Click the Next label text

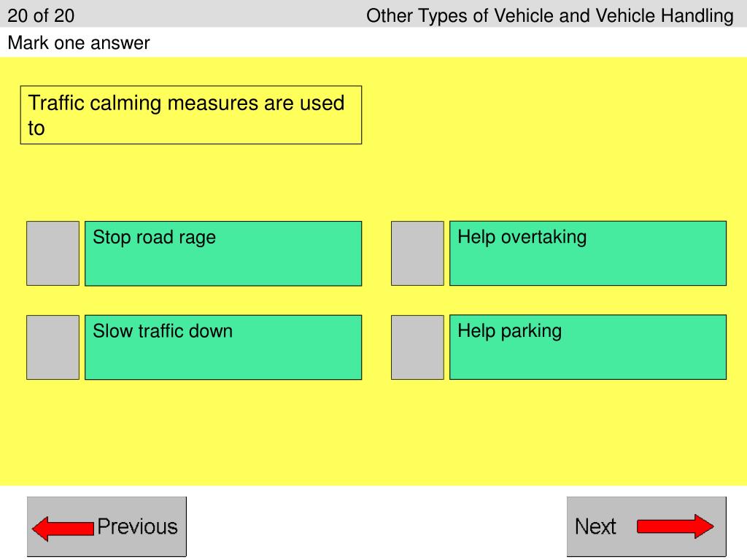point(595,526)
